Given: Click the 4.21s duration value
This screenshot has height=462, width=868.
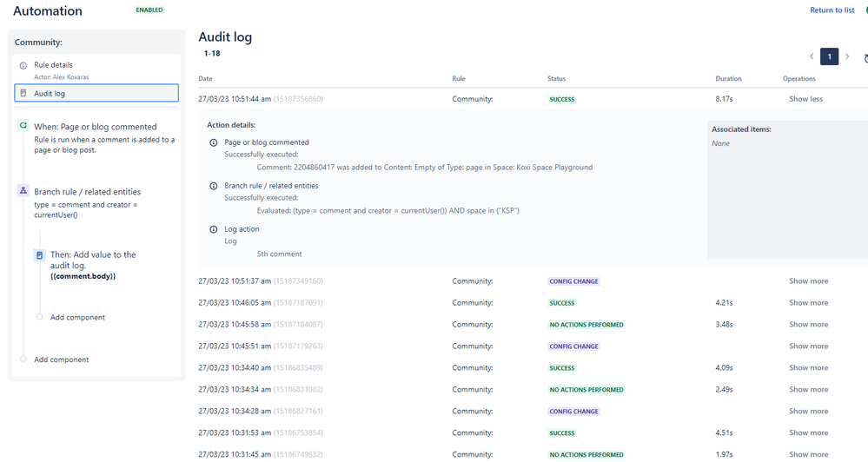Looking at the screenshot, I should (724, 303).
